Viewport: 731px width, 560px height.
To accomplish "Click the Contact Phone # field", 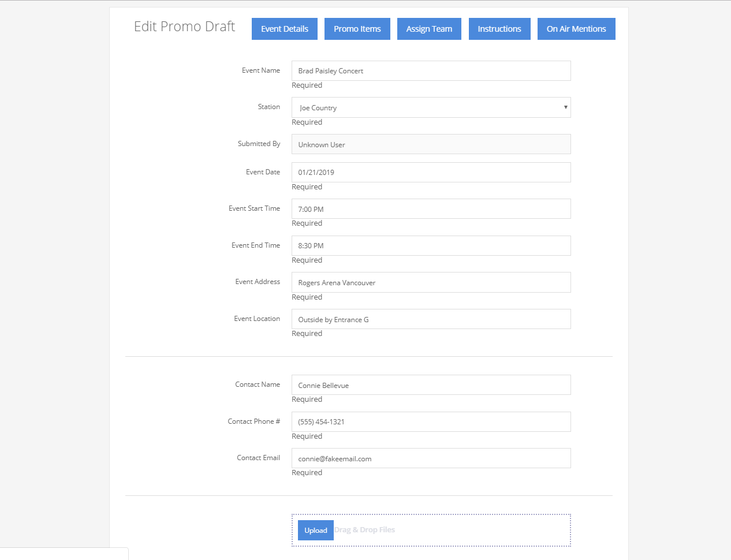I will coord(431,422).
